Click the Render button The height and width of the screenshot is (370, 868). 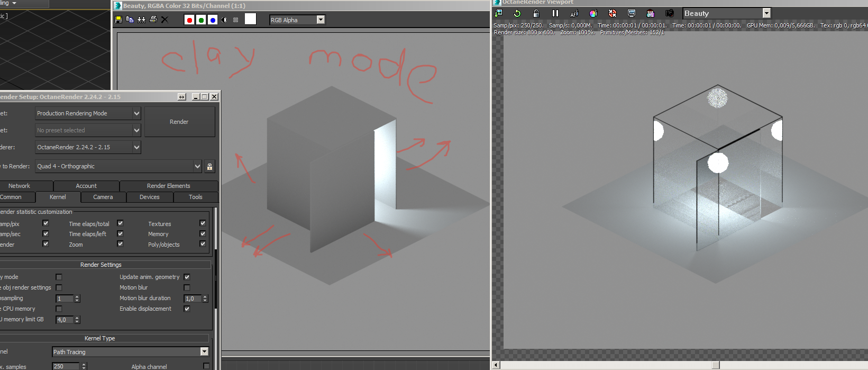tap(179, 122)
